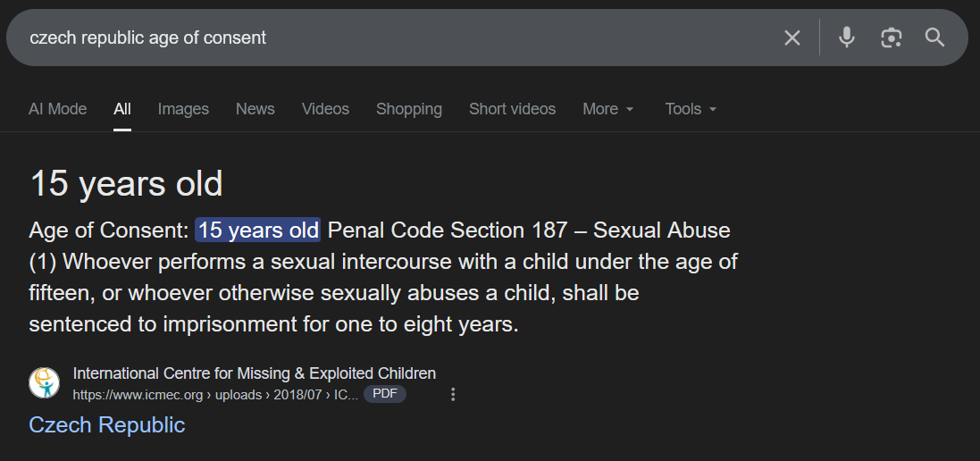Open the Videos results tab

coord(325,109)
